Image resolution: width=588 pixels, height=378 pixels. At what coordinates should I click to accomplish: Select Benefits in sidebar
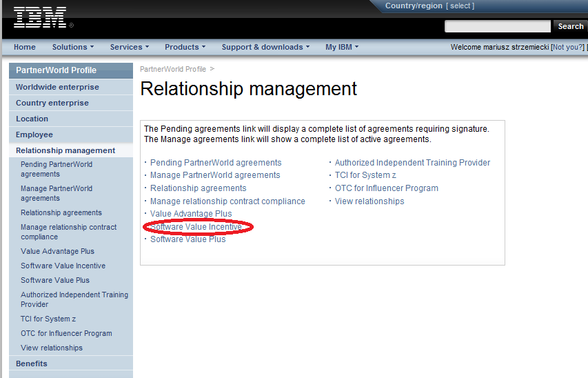[71, 364]
